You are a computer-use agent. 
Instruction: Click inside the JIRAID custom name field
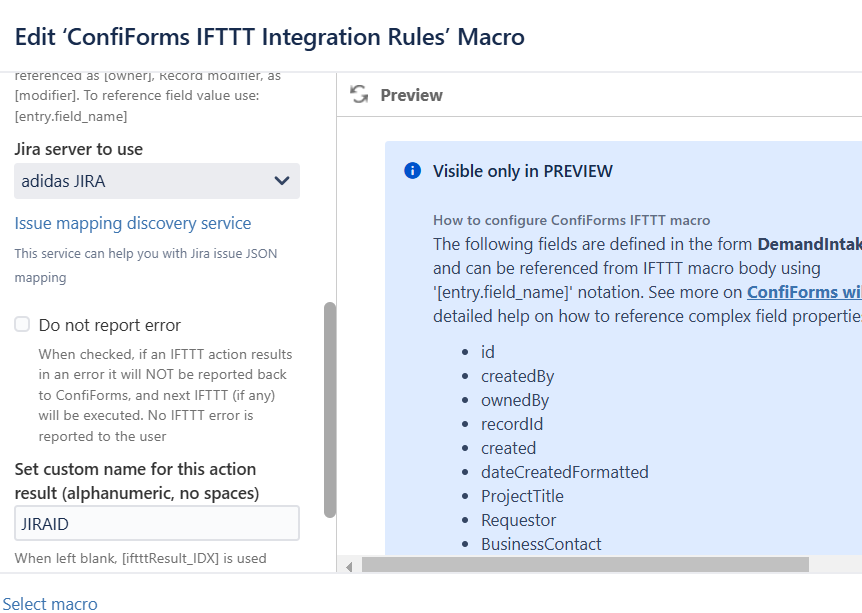(x=157, y=522)
